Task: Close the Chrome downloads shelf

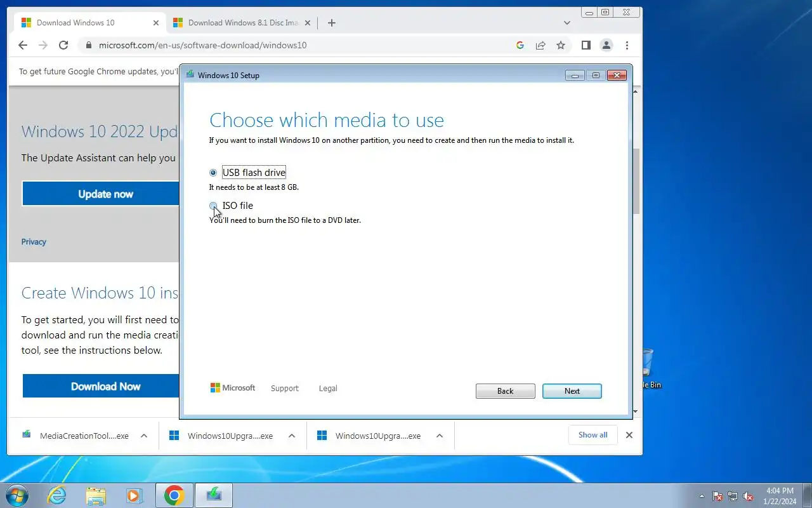Action: (x=629, y=435)
